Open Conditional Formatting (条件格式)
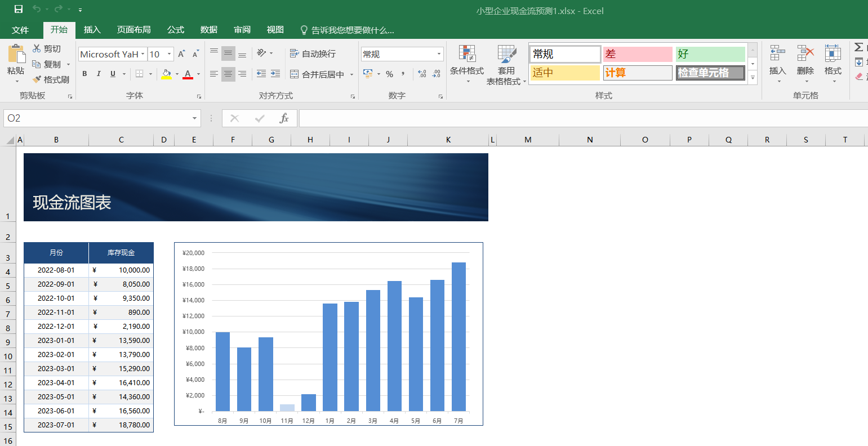Viewport: 868px width, 446px height. point(467,64)
